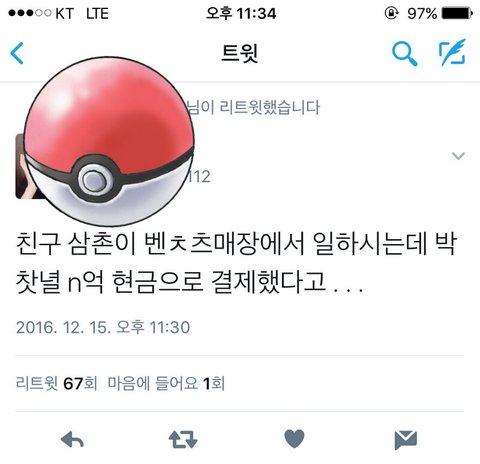The width and height of the screenshot is (480, 464).
Task: View the 마음에 들어요 1회 list
Action: (166, 383)
